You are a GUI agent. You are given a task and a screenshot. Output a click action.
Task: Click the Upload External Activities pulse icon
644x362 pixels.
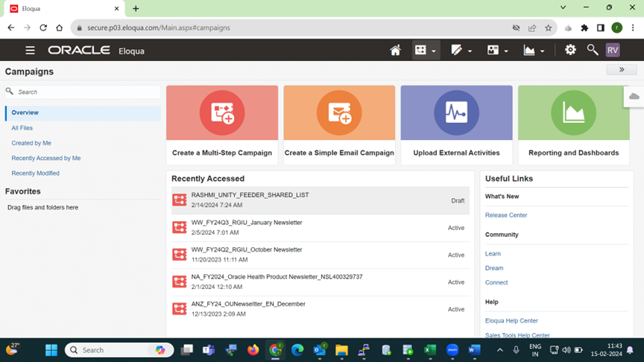point(456,113)
